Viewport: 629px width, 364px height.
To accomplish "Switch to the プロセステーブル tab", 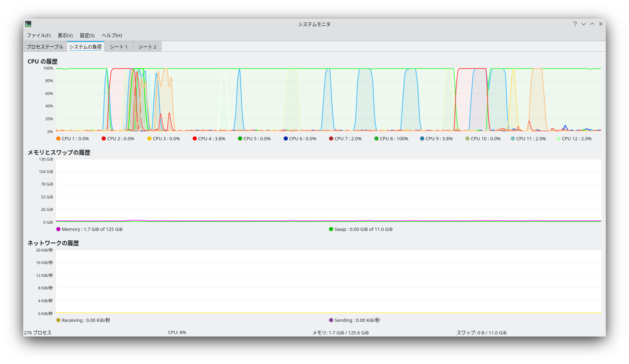I will [45, 47].
